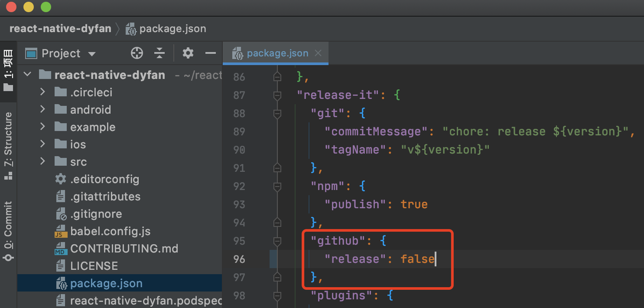Image resolution: width=644 pixels, height=308 pixels.
Task: Click react-native-dyfan in the breadcrumb
Action: 60,29
